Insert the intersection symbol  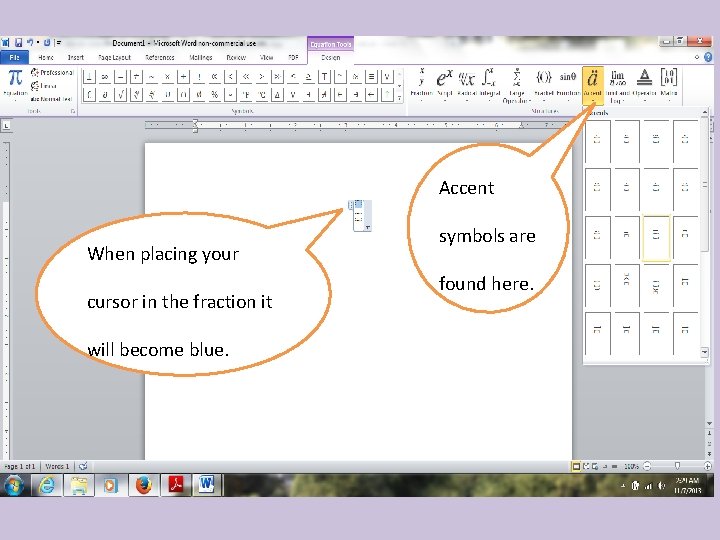pyautogui.click(x=183, y=95)
